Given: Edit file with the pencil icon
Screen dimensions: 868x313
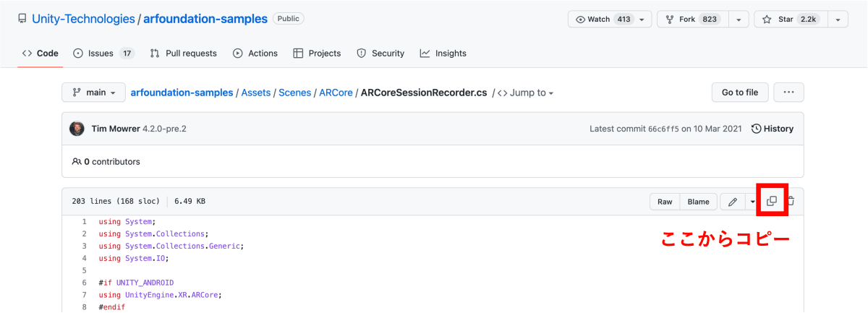Looking at the screenshot, I should click(x=732, y=202).
